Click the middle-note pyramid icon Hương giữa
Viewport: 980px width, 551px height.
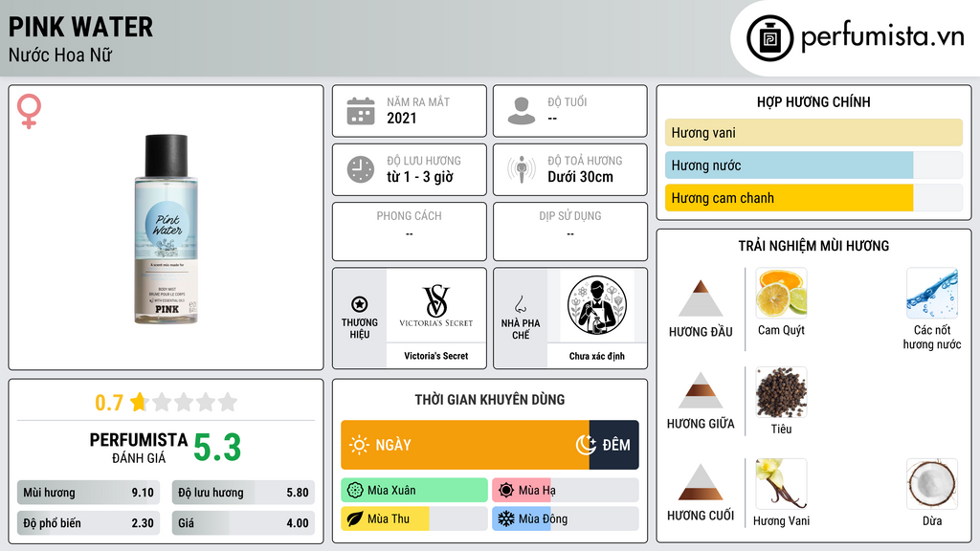701,390
